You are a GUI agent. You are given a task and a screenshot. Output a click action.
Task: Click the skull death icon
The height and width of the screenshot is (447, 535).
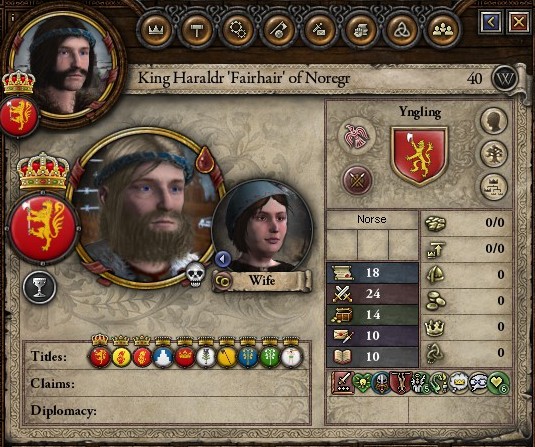coord(195,274)
